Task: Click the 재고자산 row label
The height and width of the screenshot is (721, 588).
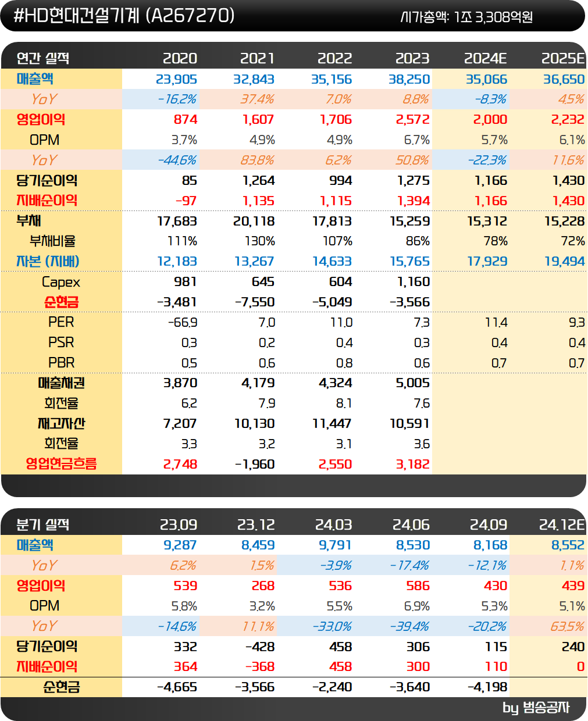Action: 61,423
